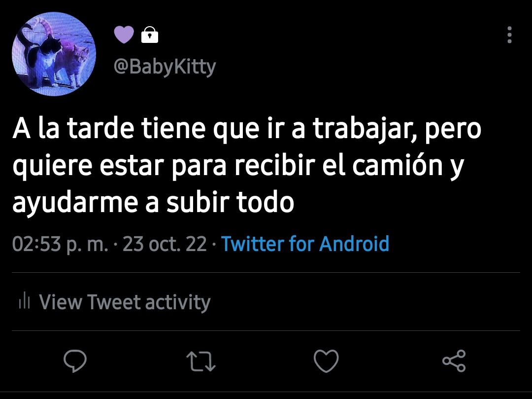The height and width of the screenshot is (399, 532).
Task: Click the purple heart display name
Action: (124, 35)
